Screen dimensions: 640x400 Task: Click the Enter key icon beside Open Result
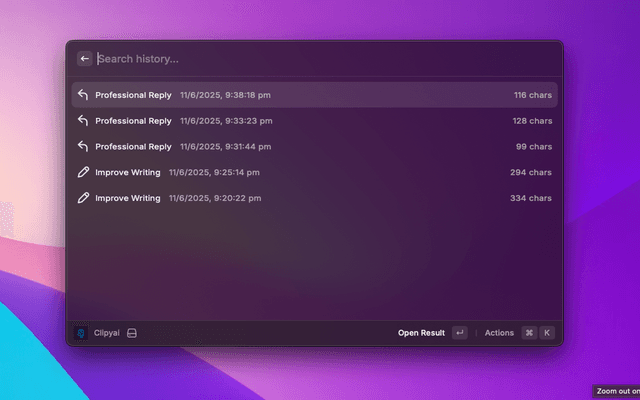point(459,333)
